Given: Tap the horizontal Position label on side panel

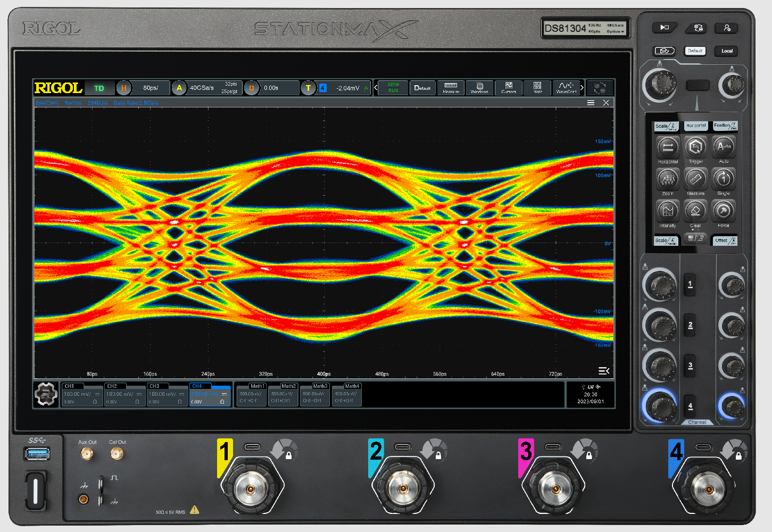Looking at the screenshot, I should point(725,126).
